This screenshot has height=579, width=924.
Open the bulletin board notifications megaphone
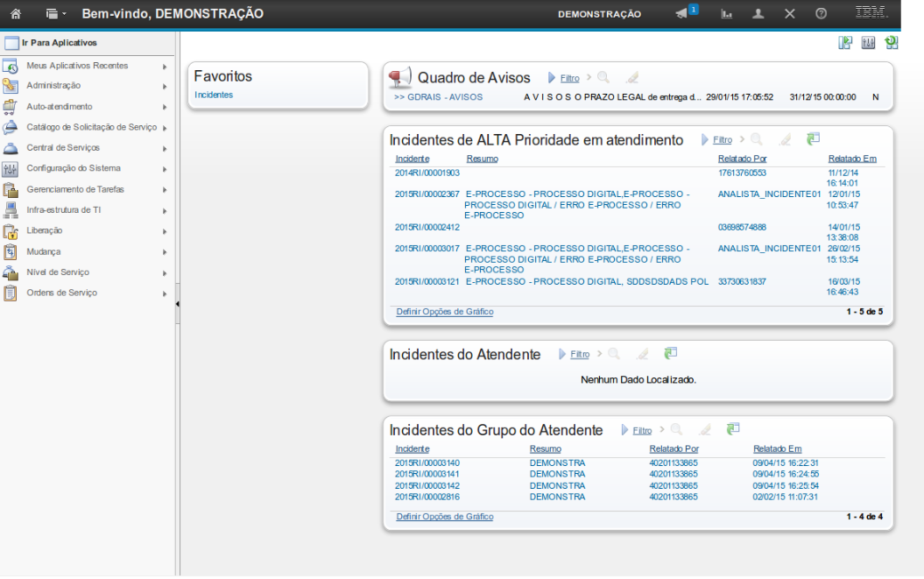[682, 13]
